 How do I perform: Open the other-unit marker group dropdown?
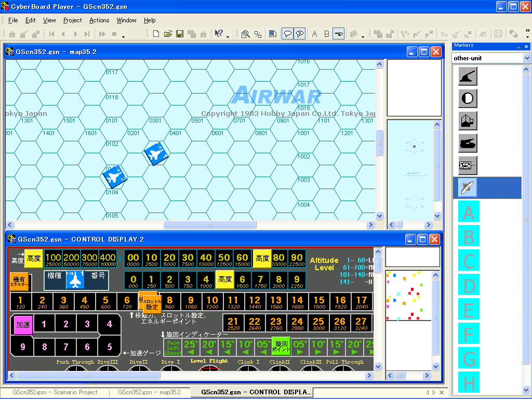[527, 58]
